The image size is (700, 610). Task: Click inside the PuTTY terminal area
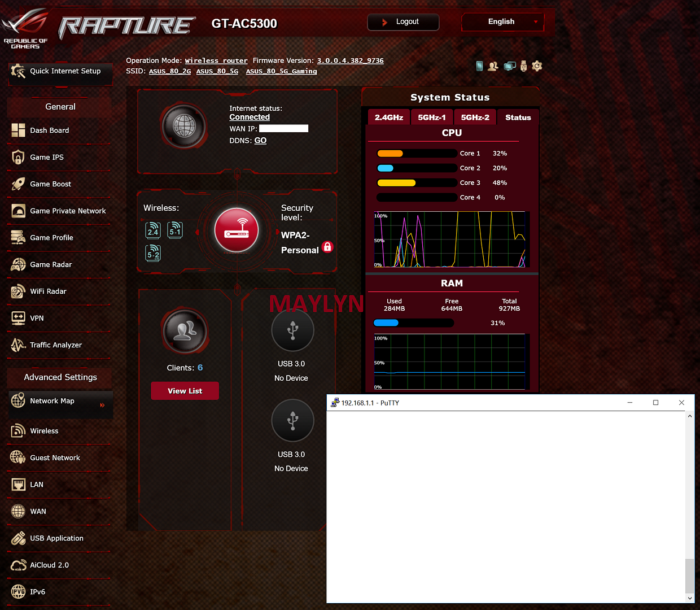pyautogui.click(x=506, y=507)
